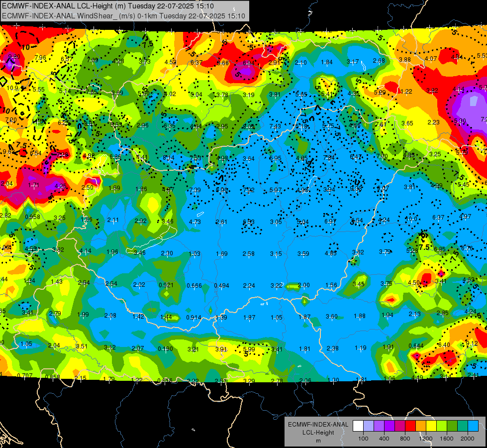Click the wind shear value 0.494
487x448 pixels.
[x=221, y=285]
